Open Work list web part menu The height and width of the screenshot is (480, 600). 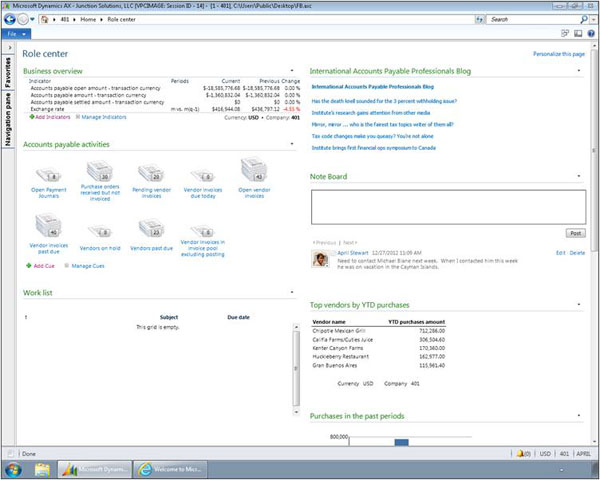pos(292,292)
